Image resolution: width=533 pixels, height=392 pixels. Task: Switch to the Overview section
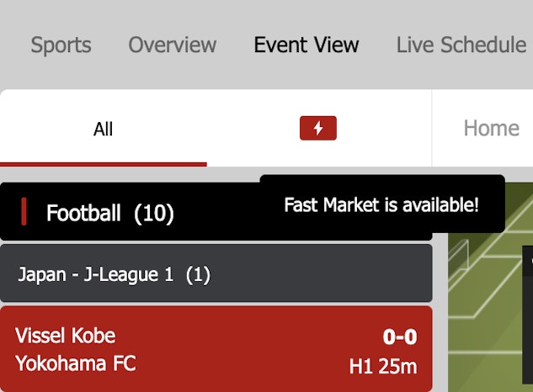(x=172, y=45)
